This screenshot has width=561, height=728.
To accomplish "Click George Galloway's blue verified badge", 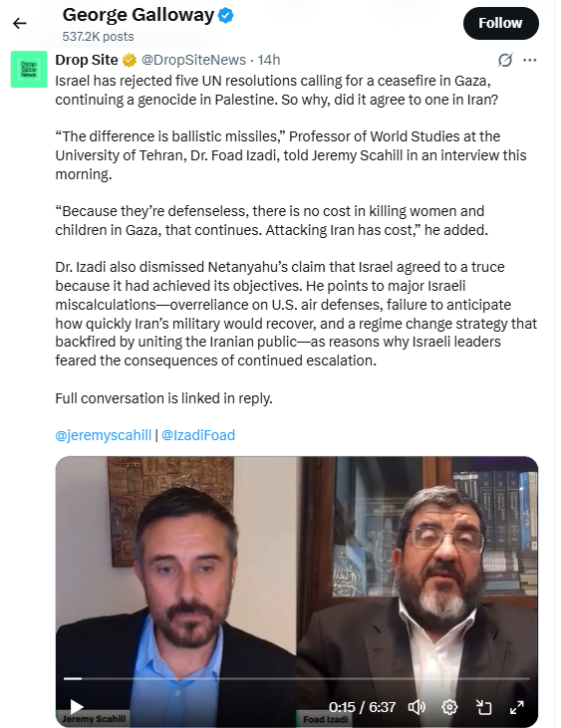I will (226, 16).
